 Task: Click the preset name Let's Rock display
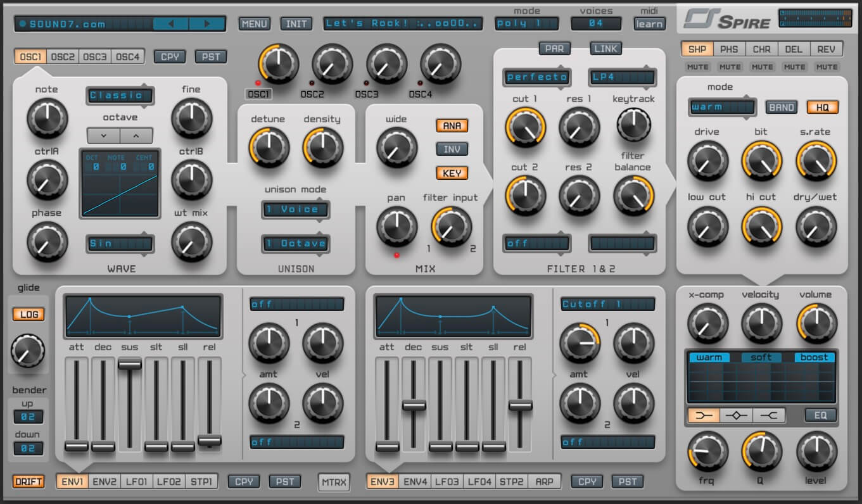[403, 24]
